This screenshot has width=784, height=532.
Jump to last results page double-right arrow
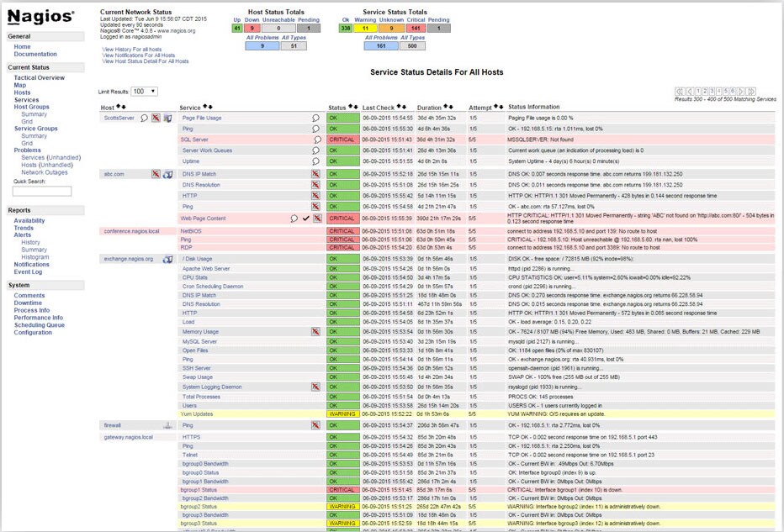tap(751, 92)
